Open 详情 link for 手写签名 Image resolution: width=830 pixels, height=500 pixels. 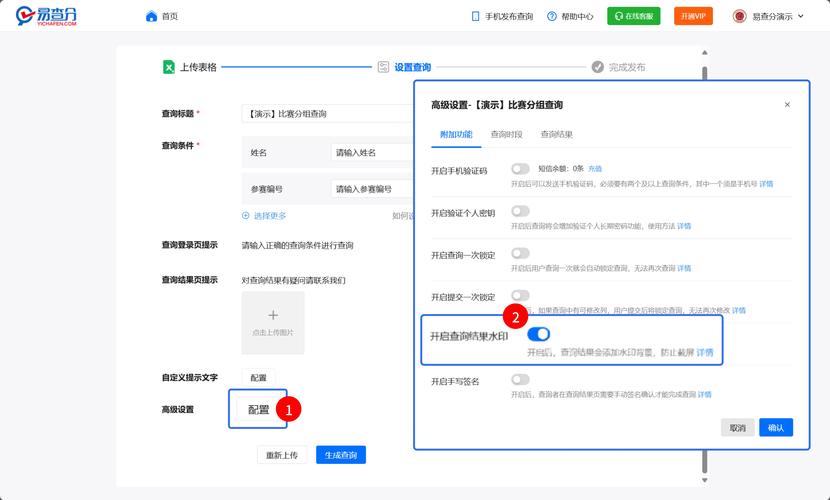(705, 394)
